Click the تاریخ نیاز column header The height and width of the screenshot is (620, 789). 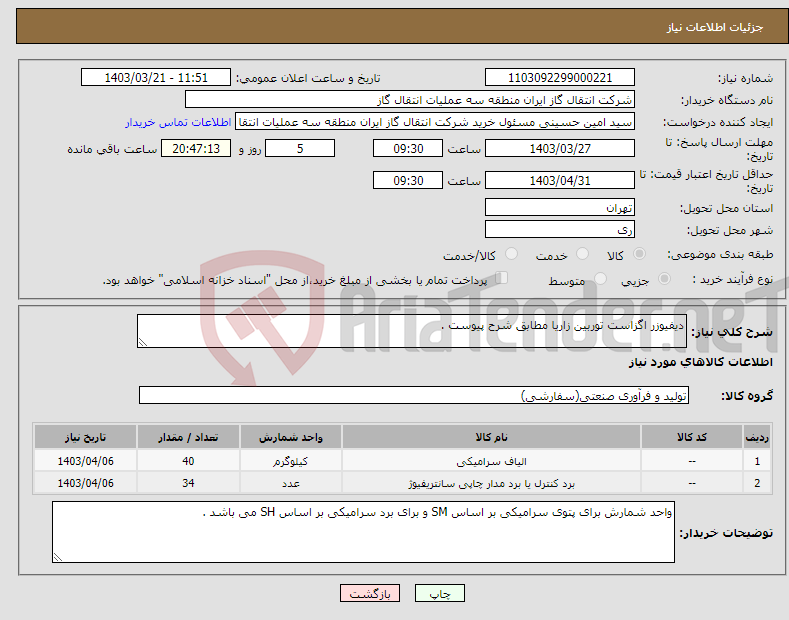pos(85,437)
